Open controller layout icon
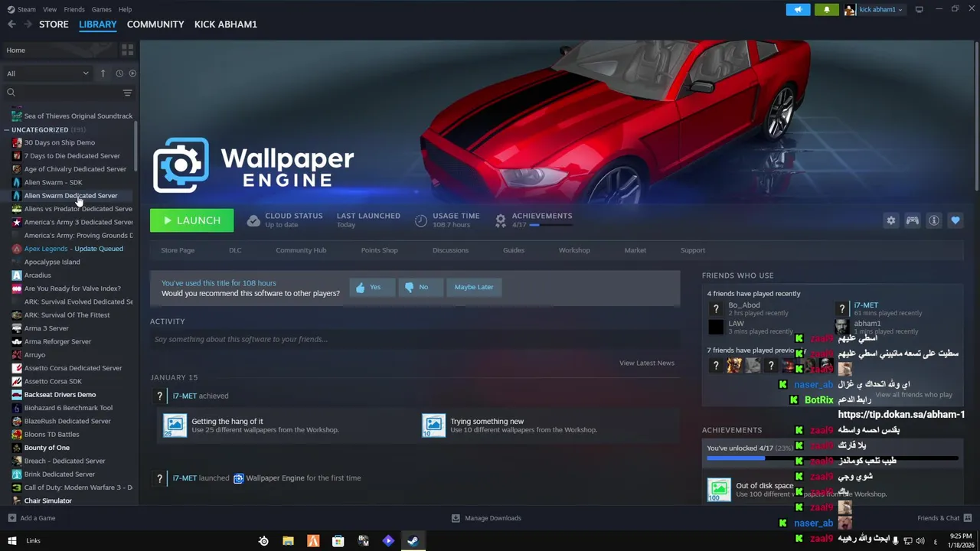Viewport: 980px width, 551px height. pyautogui.click(x=912, y=220)
